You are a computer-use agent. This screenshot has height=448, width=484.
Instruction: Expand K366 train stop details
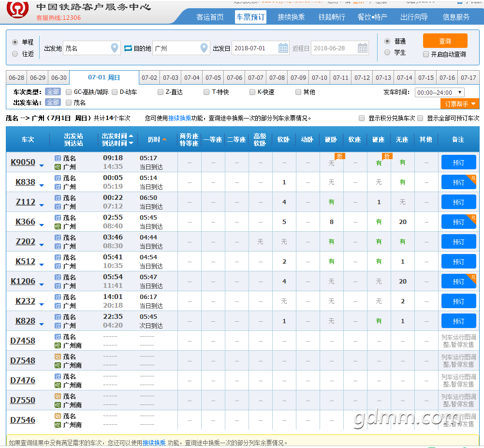pyautogui.click(x=42, y=225)
